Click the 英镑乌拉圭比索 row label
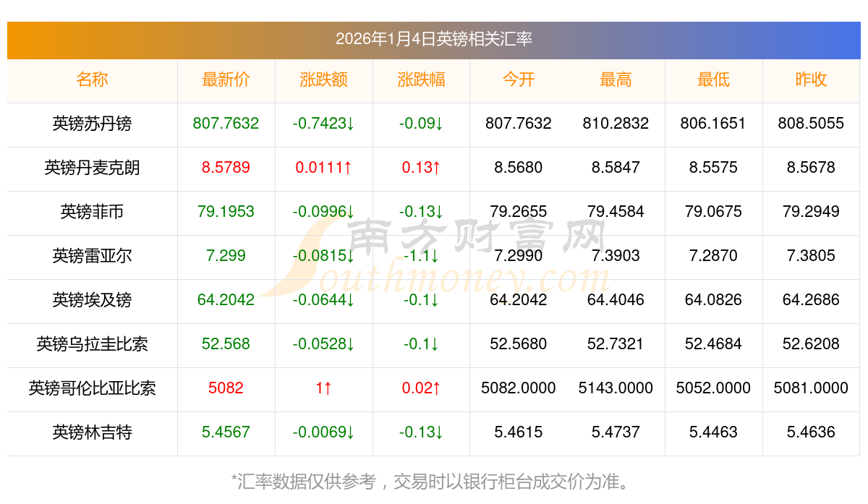The height and width of the screenshot is (504, 868). point(92,344)
